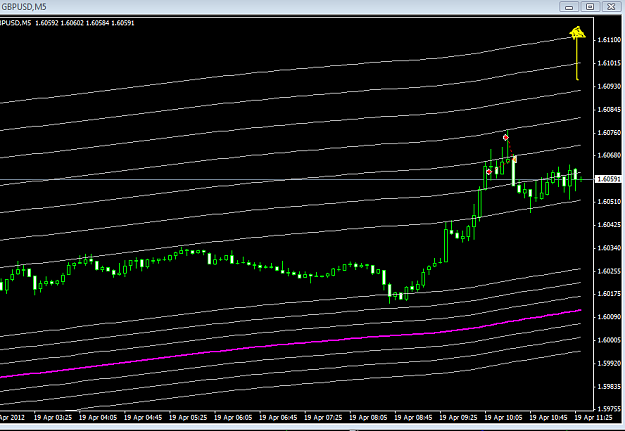Click the 1.60340 price scale label
Image resolution: width=625 pixels, height=431 pixels.
609,248
